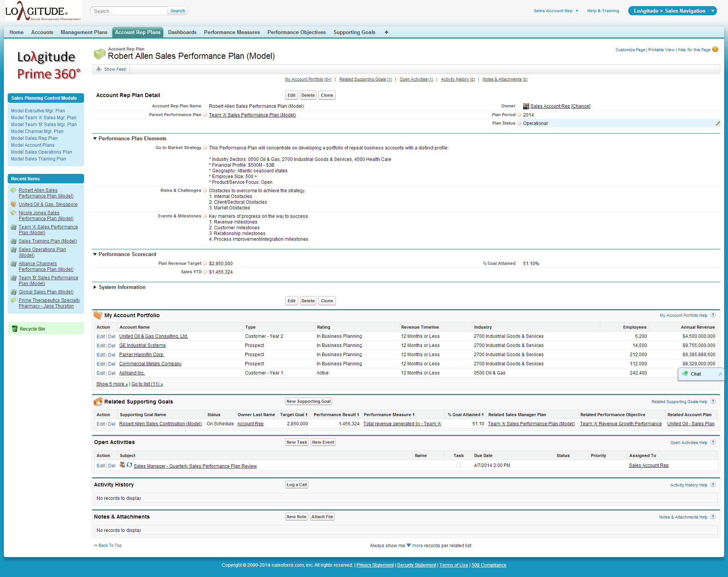This screenshot has width=728, height=577.
Task: Open the Sales Navigation app menu dropdown
Action: point(712,11)
